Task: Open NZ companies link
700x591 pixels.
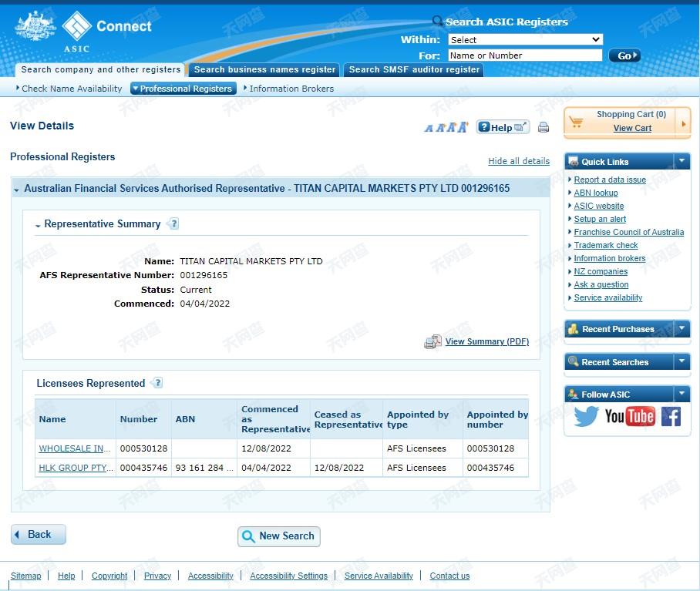Action: (601, 271)
